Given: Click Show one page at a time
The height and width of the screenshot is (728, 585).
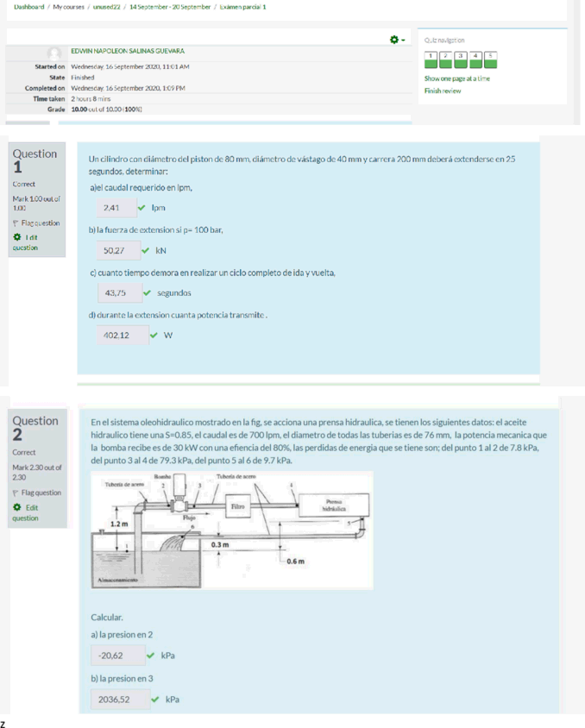Looking at the screenshot, I should click(x=456, y=78).
